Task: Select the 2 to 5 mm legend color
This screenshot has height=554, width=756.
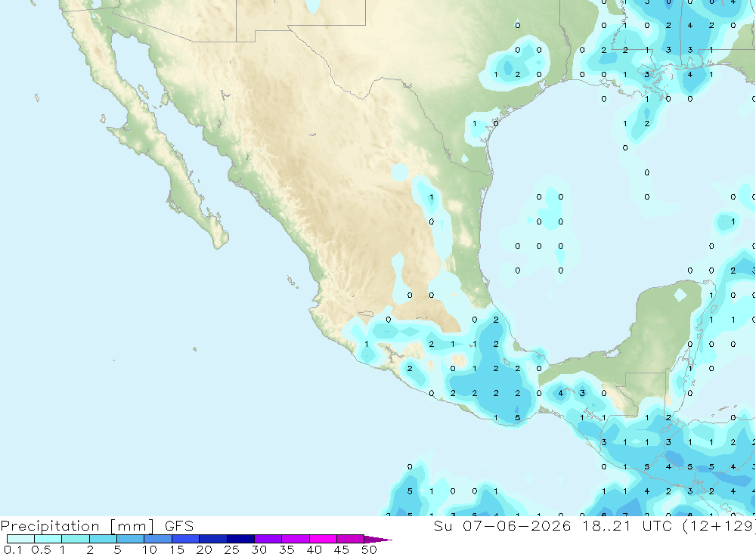Action: pos(103,539)
